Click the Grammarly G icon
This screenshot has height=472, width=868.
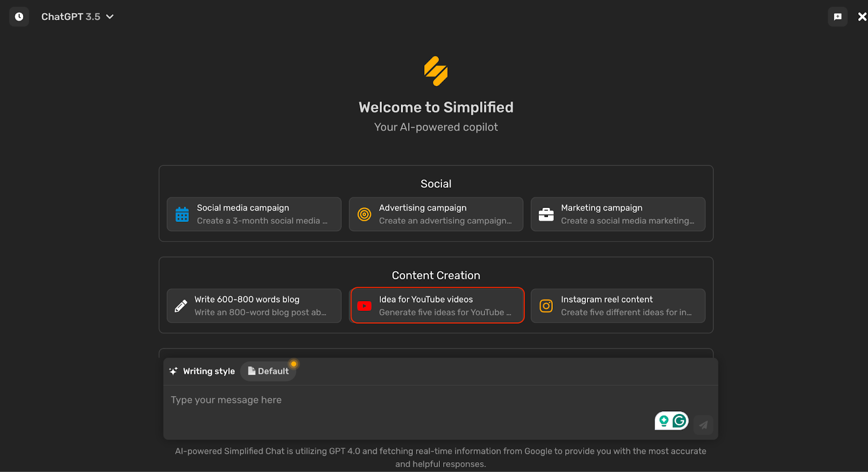[680, 421]
